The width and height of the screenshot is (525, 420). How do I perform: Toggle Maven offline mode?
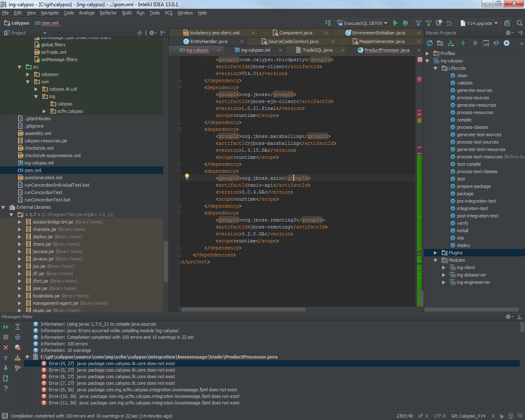point(496,43)
